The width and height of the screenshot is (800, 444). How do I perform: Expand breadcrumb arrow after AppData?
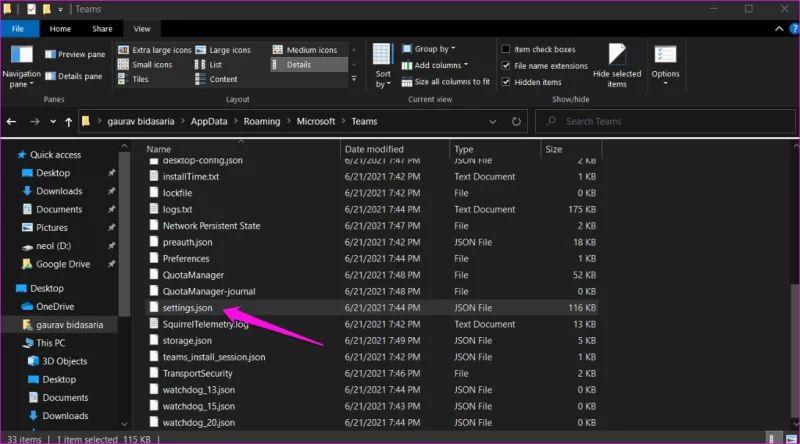(x=236, y=121)
